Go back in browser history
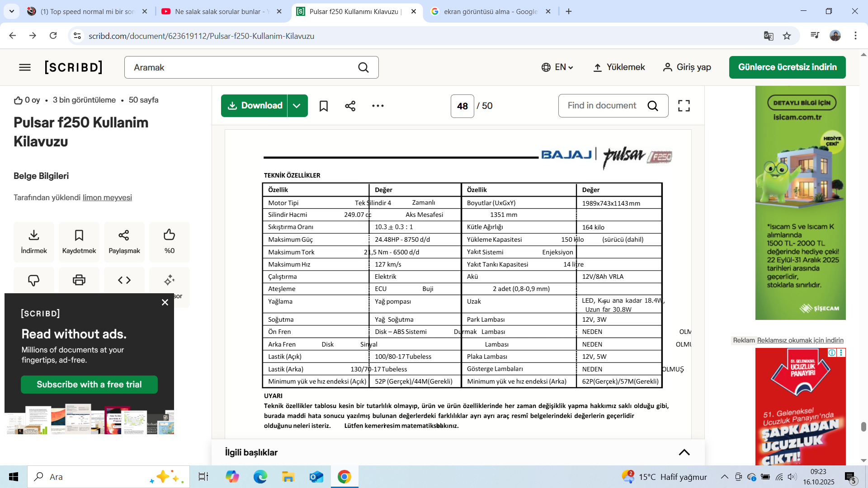 [12, 36]
